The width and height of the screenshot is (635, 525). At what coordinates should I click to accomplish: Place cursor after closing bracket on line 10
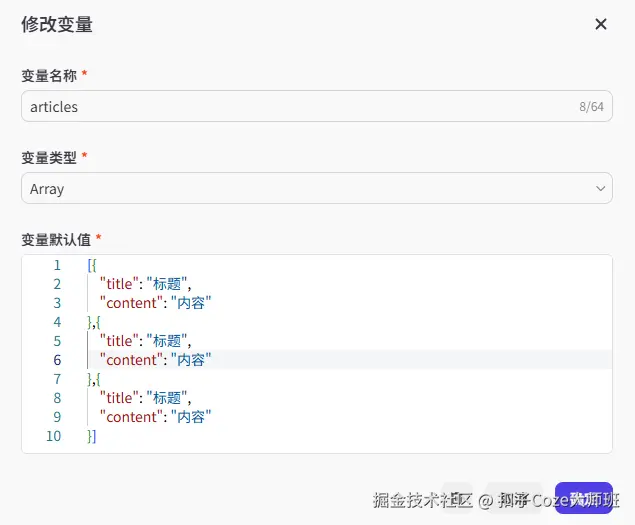pyautogui.click(x=98, y=436)
